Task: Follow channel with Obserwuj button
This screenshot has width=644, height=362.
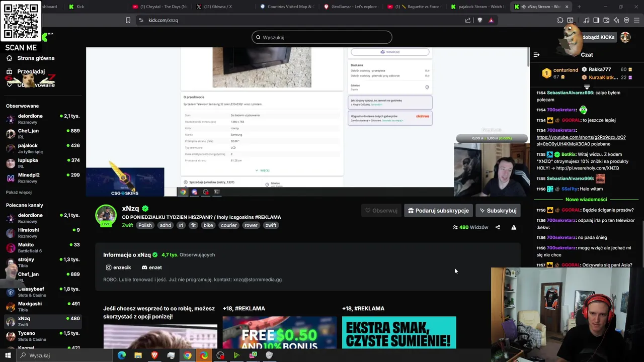Action: (381, 211)
